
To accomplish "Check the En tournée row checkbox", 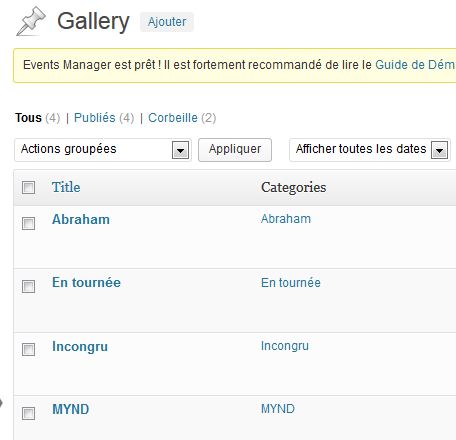I will (x=28, y=286).
